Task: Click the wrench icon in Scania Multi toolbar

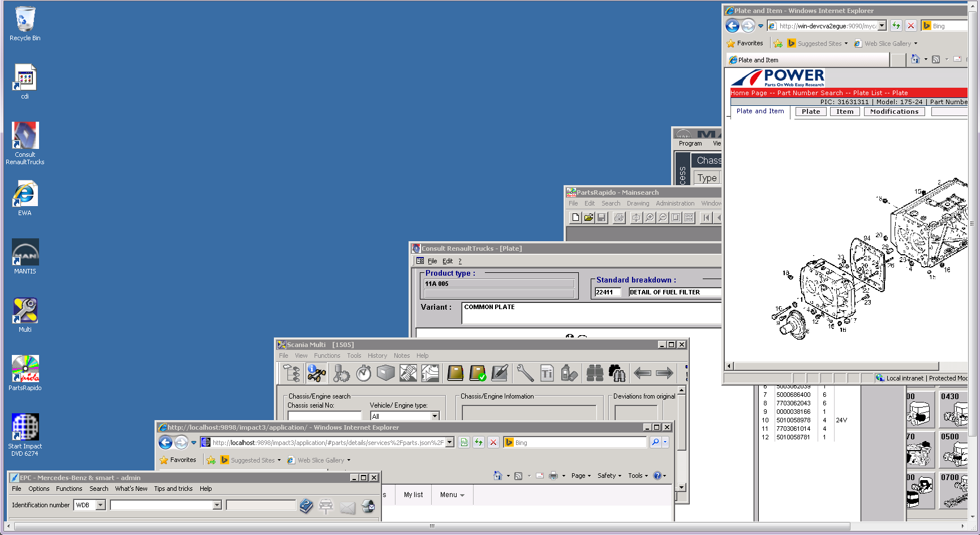Action: coord(525,373)
